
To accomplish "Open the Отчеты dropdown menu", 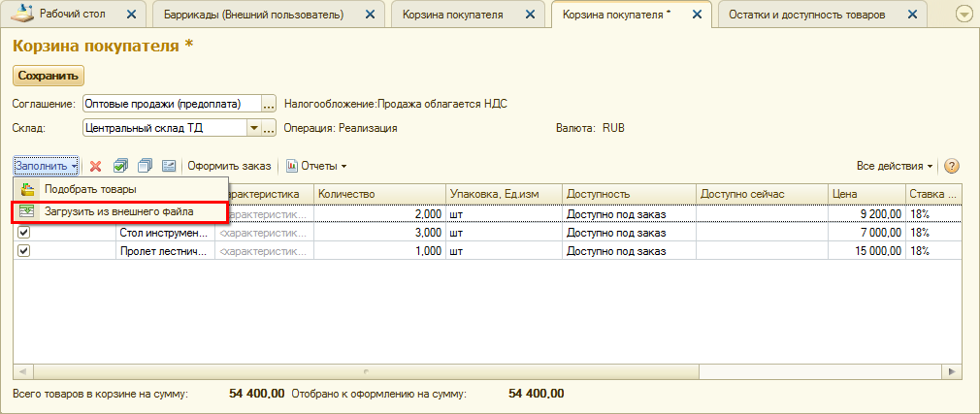I will pos(317,166).
